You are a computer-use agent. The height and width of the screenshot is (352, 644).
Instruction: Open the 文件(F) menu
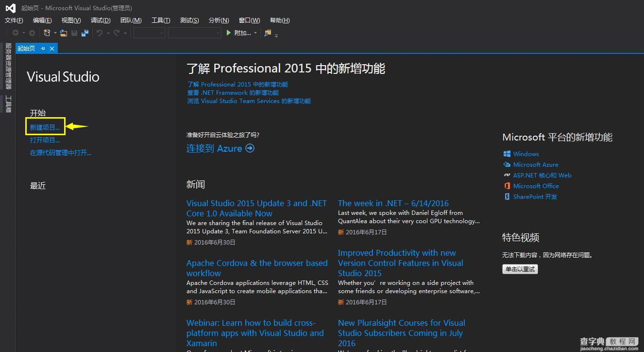click(14, 20)
